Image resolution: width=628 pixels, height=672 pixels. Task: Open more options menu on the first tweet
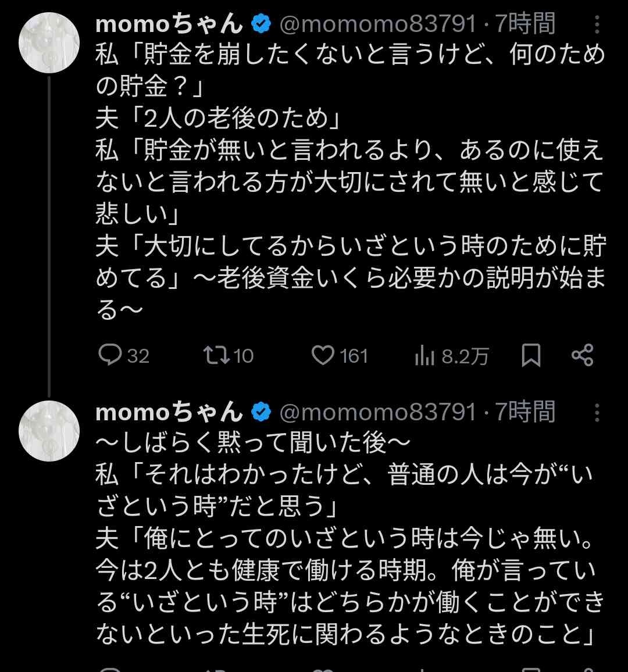(597, 26)
